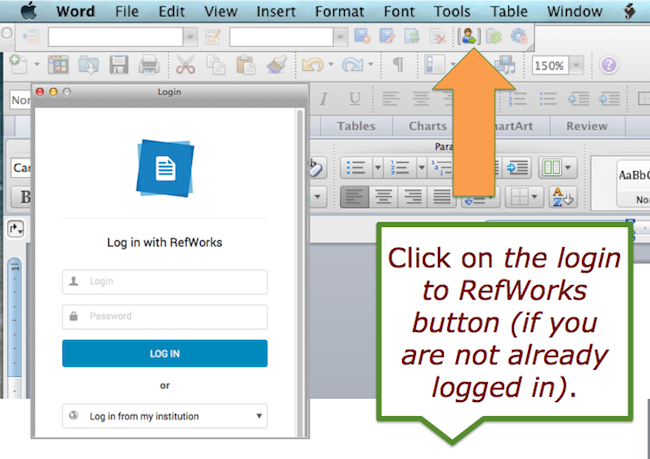Select the Format Painter brush icon

276,66
